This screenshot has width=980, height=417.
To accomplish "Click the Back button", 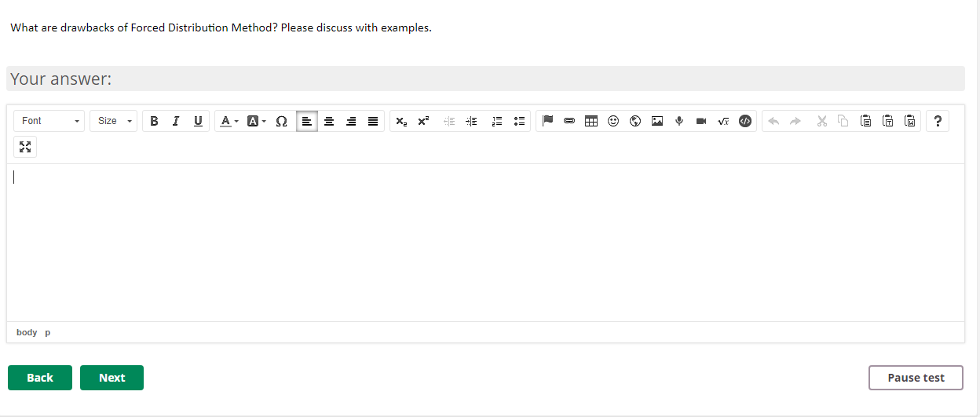I will (40, 378).
